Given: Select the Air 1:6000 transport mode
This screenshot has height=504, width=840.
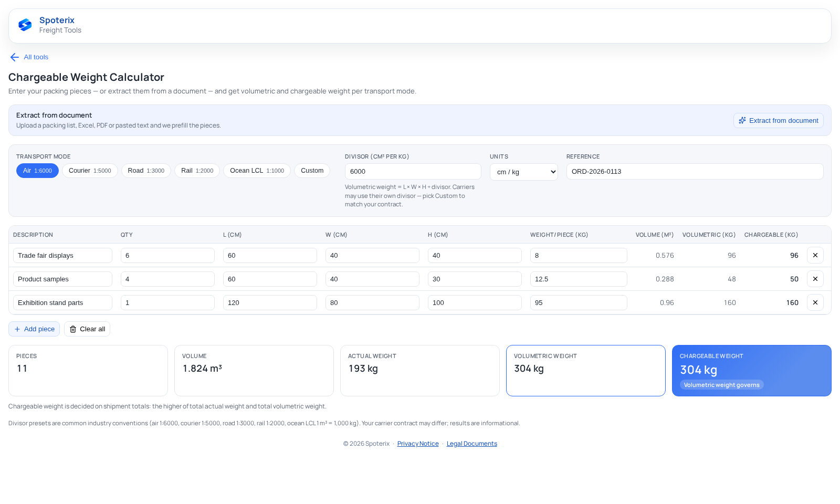Looking at the screenshot, I should (x=37, y=171).
